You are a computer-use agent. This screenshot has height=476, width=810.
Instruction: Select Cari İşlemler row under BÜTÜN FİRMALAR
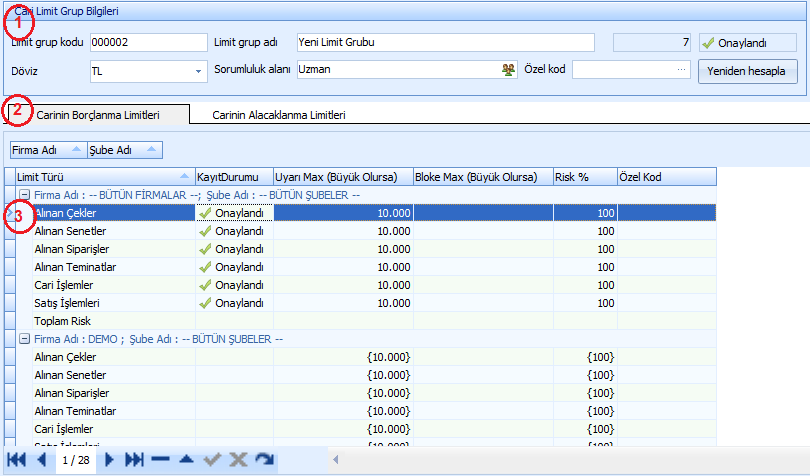click(366, 285)
